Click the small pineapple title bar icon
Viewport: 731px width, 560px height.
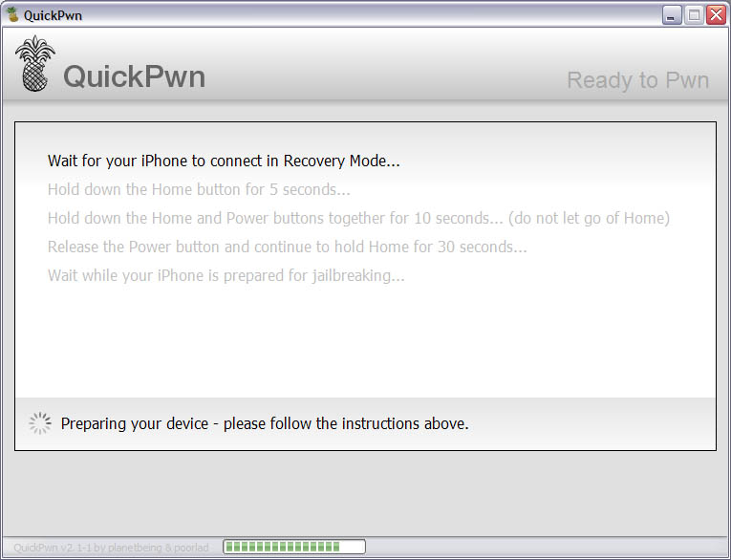coord(12,14)
